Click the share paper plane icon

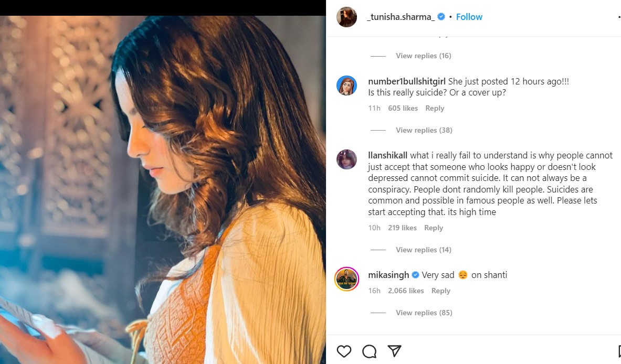point(394,351)
